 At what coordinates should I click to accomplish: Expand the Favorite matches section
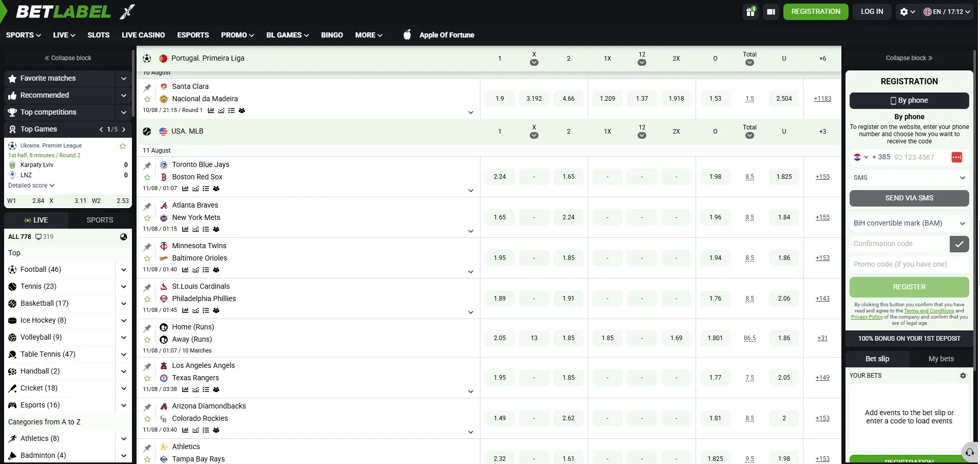pyautogui.click(x=124, y=79)
